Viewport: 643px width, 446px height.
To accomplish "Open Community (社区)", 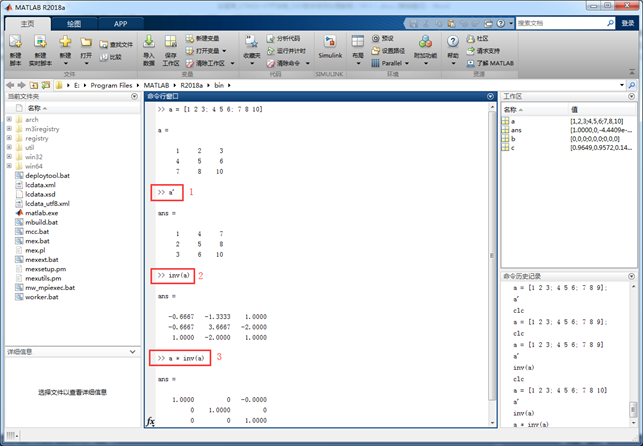I will click(x=477, y=39).
